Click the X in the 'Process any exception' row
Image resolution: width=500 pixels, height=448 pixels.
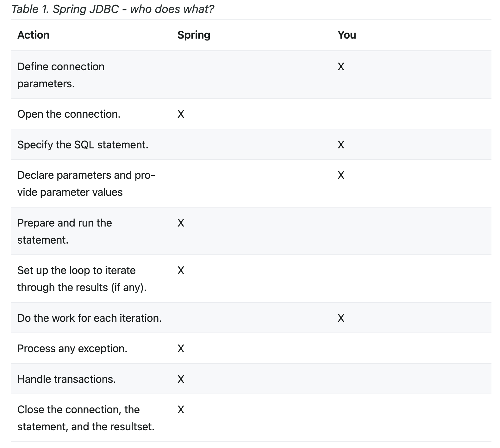click(x=181, y=349)
